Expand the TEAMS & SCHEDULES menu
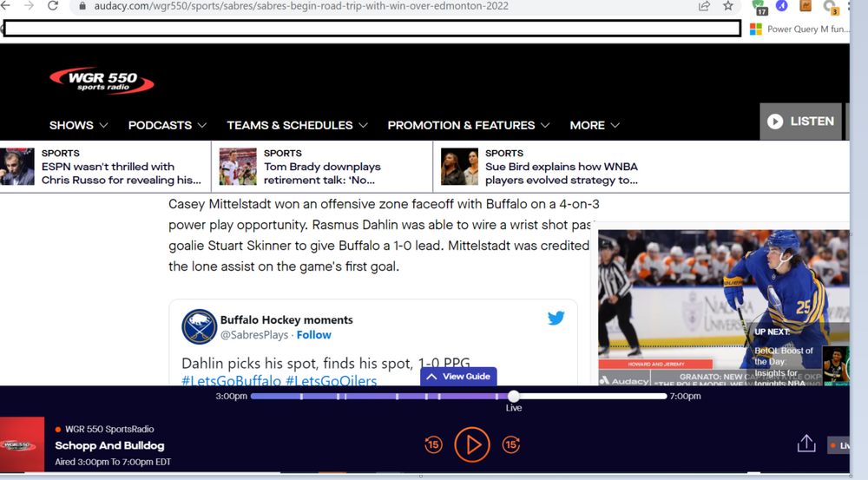Image resolution: width=868 pixels, height=480 pixels. 297,125
